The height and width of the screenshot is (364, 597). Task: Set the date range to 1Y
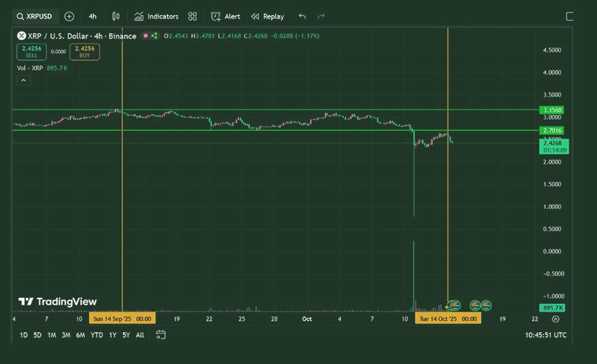(x=112, y=335)
